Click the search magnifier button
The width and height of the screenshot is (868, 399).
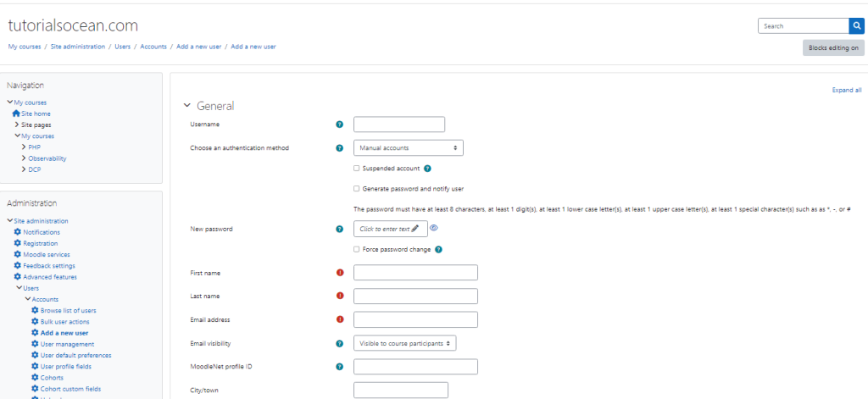(856, 26)
